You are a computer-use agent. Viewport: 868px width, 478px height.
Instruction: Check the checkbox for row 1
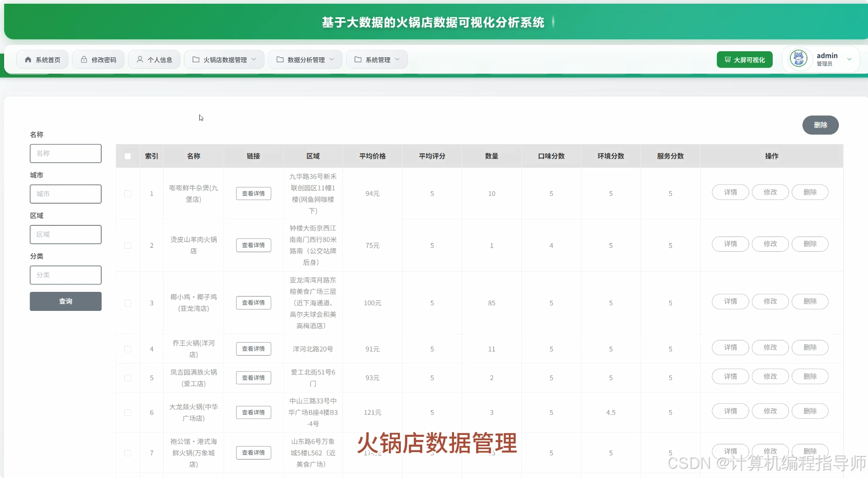pyautogui.click(x=128, y=194)
